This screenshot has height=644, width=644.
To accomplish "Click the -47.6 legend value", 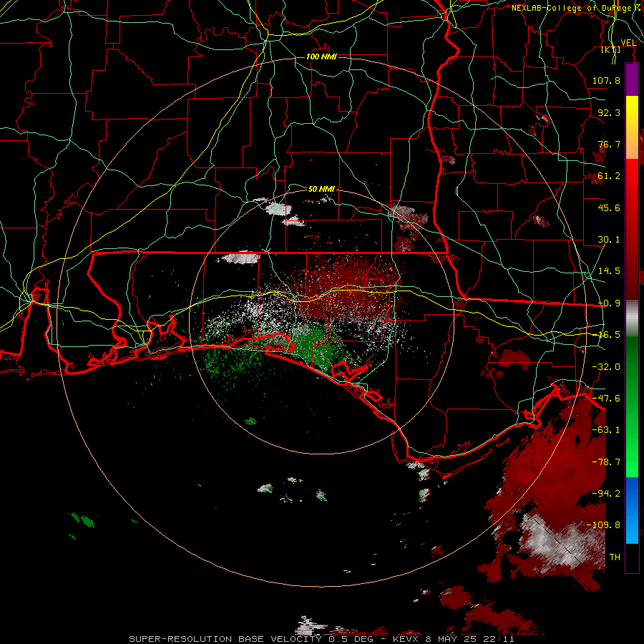I will [606, 399].
